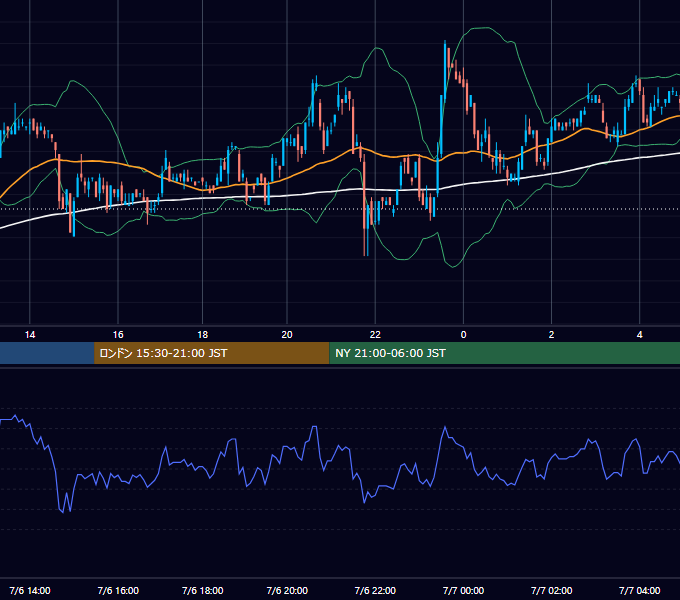The width and height of the screenshot is (680, 600).
Task: Click the 7/7 04:00 time label
Action: tap(639, 590)
